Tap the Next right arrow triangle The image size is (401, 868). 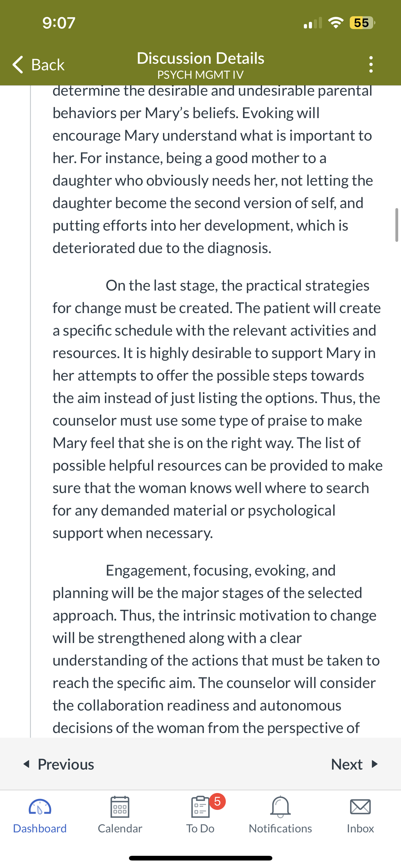375,764
